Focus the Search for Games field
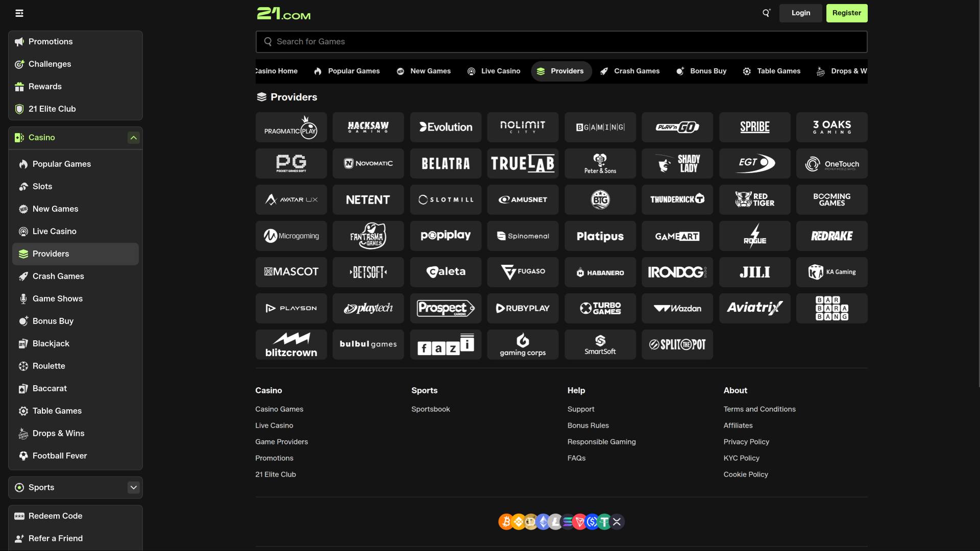This screenshot has width=980, height=551. click(561, 42)
